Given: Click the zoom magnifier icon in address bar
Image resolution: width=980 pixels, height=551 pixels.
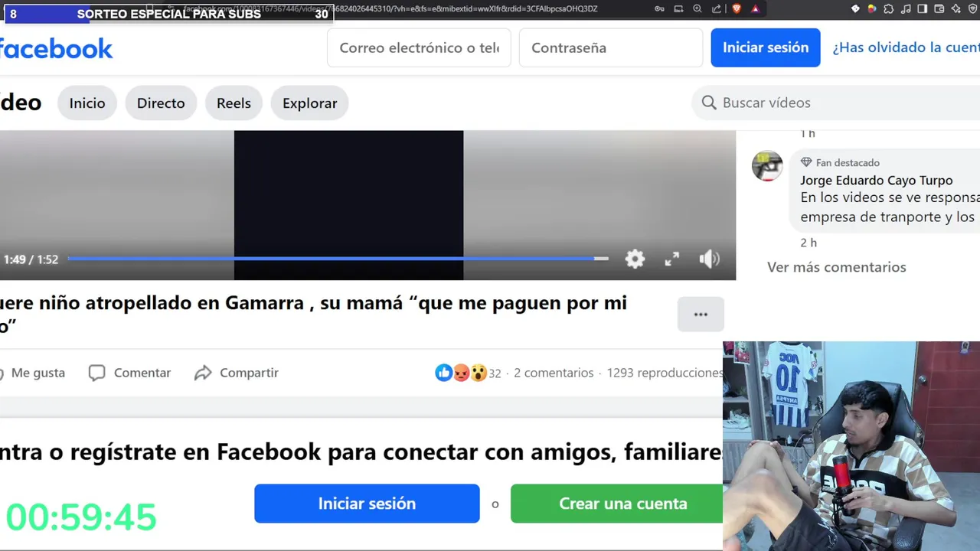Looking at the screenshot, I should (697, 8).
